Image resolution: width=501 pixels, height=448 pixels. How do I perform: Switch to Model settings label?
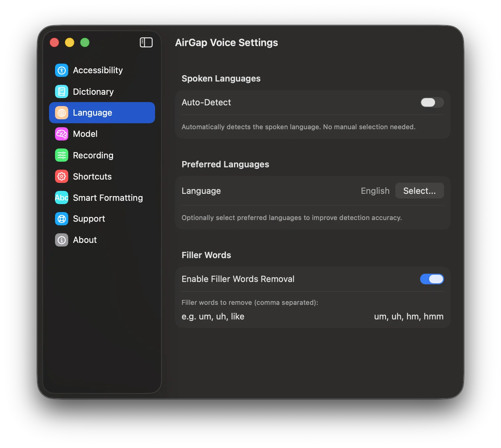click(x=85, y=134)
